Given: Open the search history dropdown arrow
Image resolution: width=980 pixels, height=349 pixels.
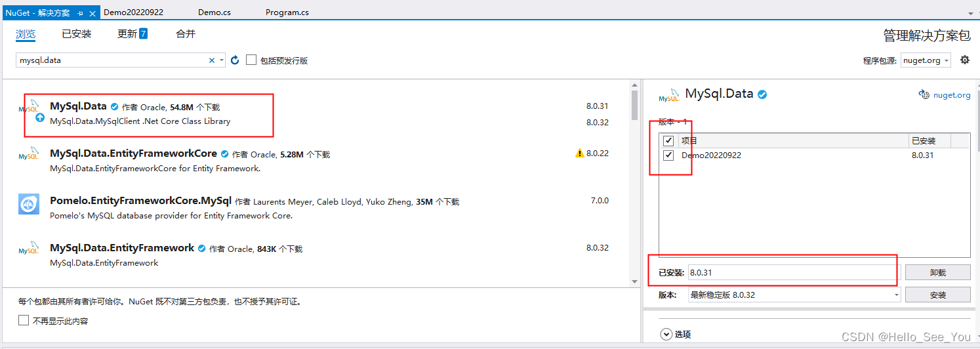Looking at the screenshot, I should click(x=222, y=60).
